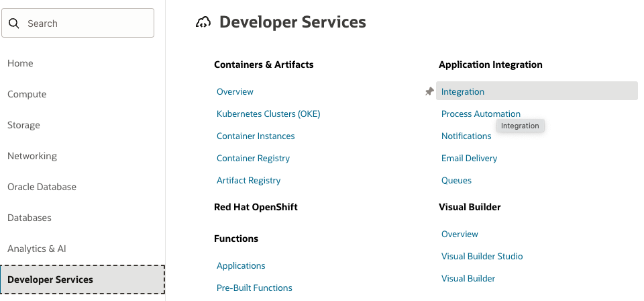The width and height of the screenshot is (644, 301).
Task: Open Containers & Artifacts Overview link
Action: pyautogui.click(x=235, y=91)
